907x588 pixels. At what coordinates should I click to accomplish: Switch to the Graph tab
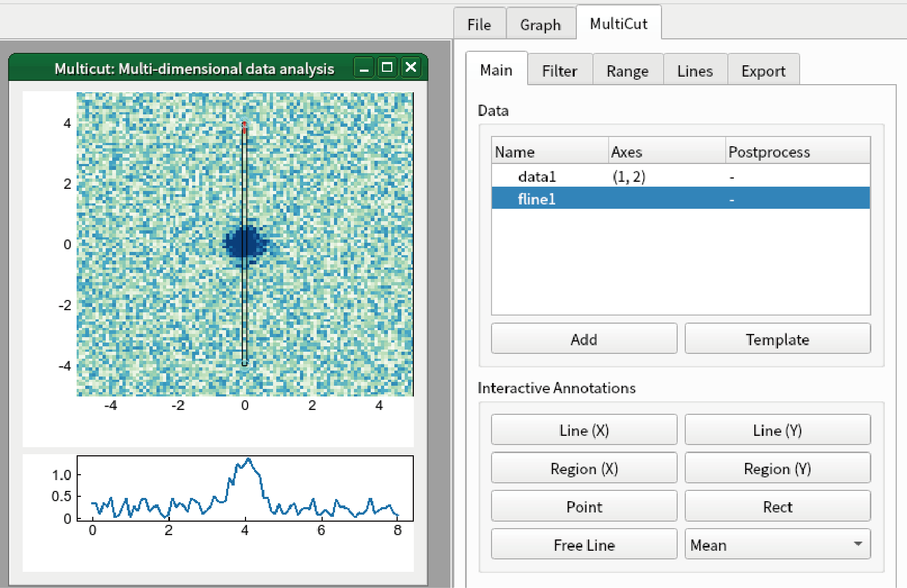541,24
